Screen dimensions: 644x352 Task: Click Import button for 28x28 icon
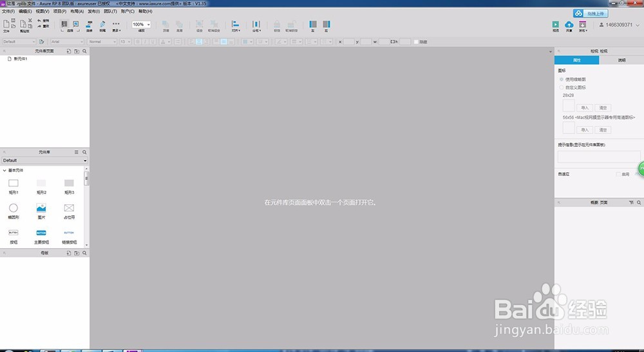pyautogui.click(x=585, y=108)
